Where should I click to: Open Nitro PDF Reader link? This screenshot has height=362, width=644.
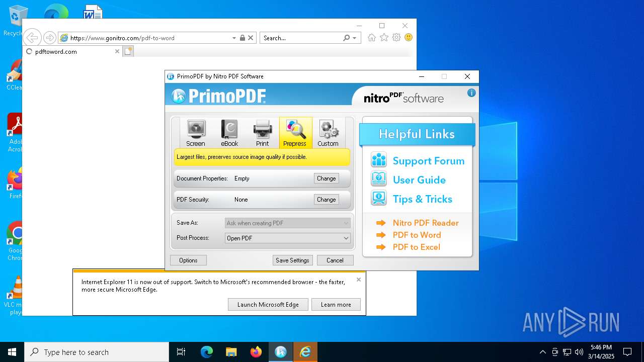426,223
